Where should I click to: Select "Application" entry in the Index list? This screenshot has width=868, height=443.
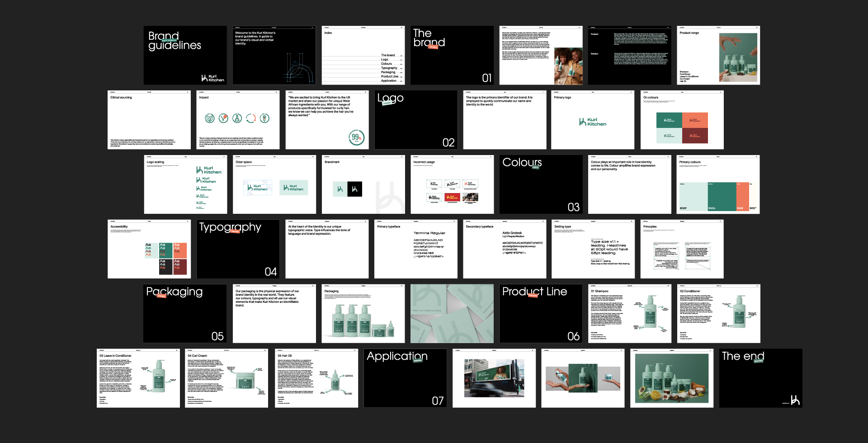tap(389, 80)
